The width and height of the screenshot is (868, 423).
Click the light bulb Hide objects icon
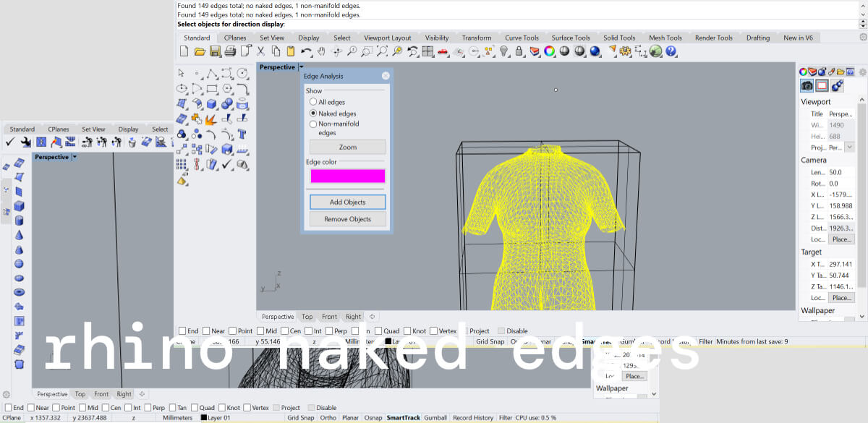tap(504, 51)
